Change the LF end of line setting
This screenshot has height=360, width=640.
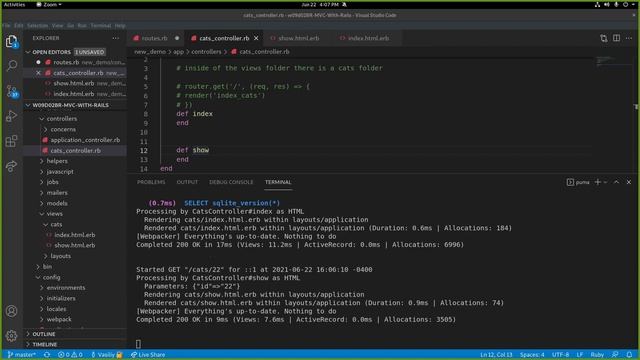[x=580, y=355]
